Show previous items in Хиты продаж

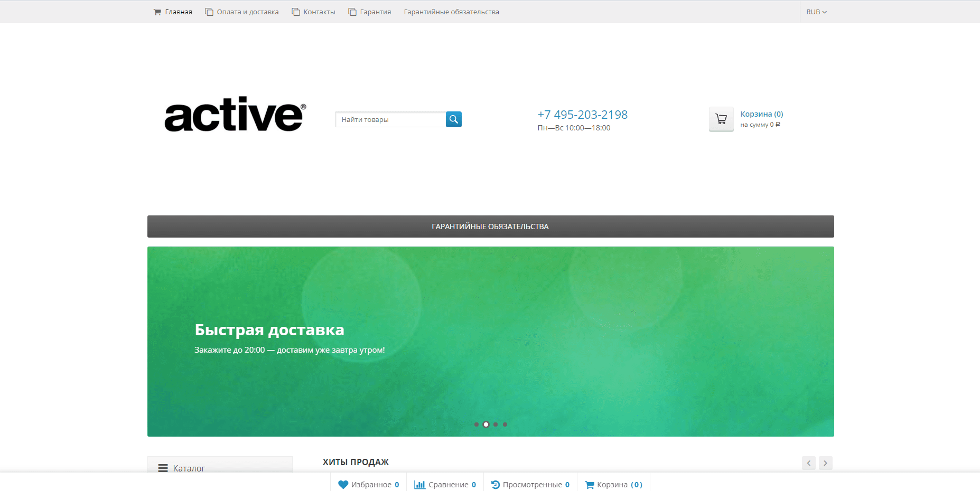[x=808, y=463]
